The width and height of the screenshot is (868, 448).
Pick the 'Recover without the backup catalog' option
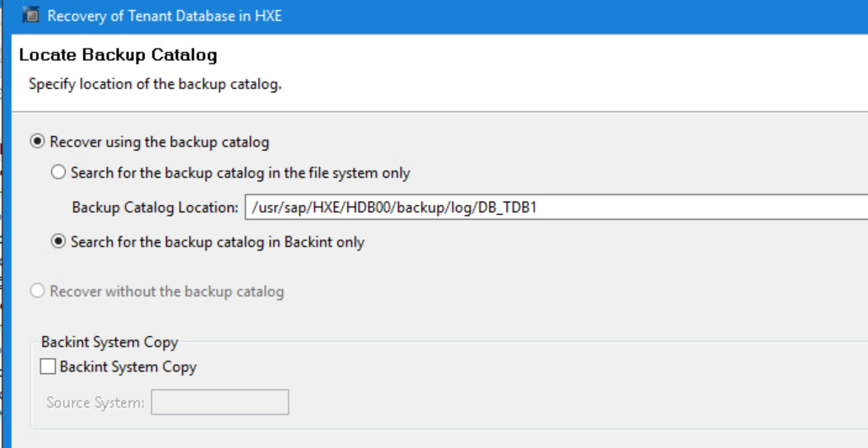[x=37, y=292]
